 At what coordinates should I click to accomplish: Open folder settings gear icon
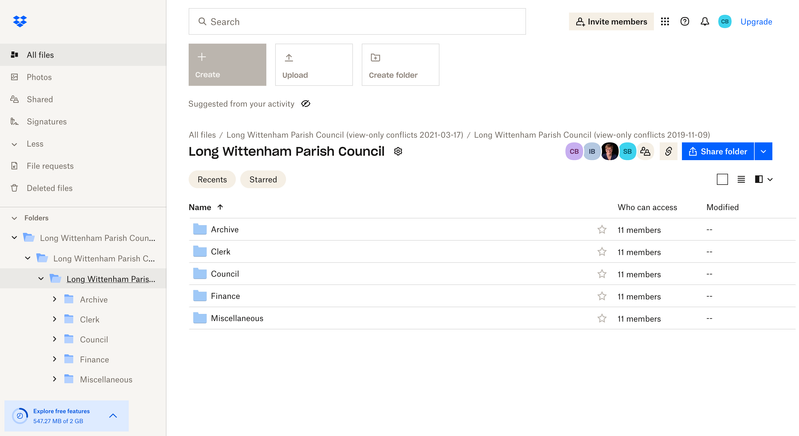point(398,152)
